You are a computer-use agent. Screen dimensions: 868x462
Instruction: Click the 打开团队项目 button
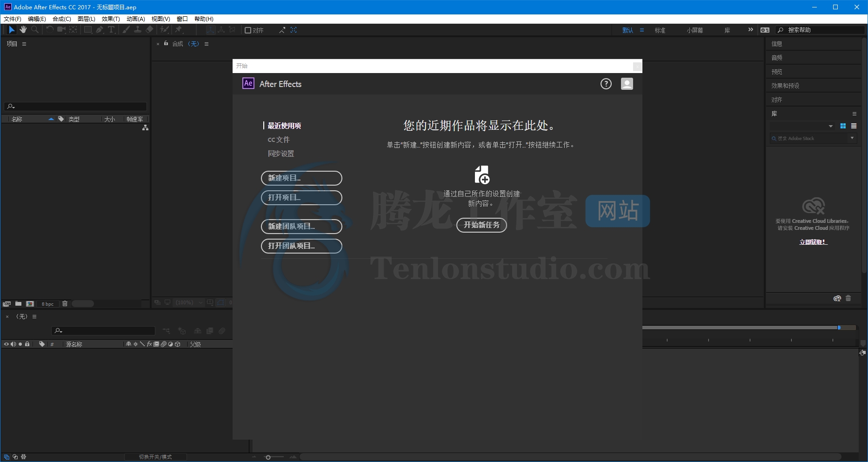point(301,246)
